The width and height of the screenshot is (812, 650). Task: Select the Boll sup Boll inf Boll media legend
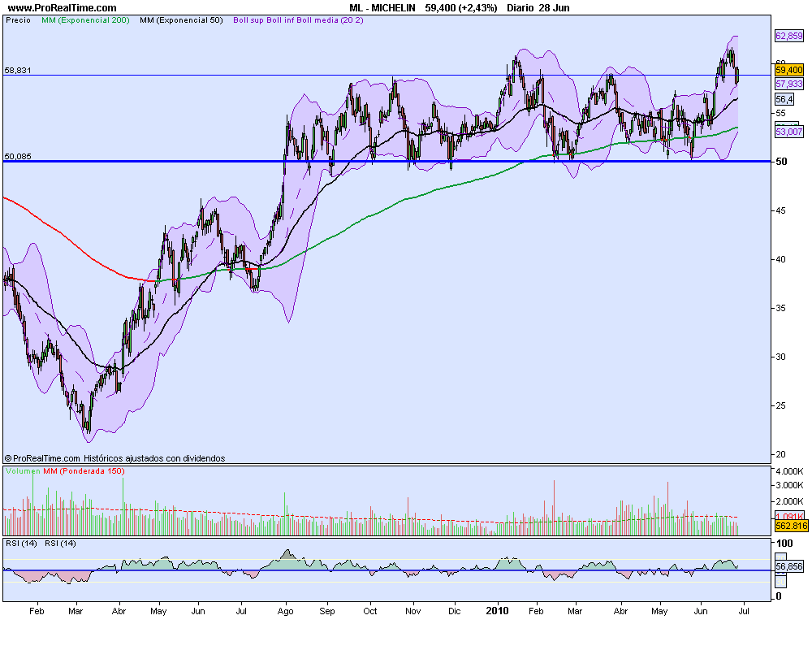[298, 20]
